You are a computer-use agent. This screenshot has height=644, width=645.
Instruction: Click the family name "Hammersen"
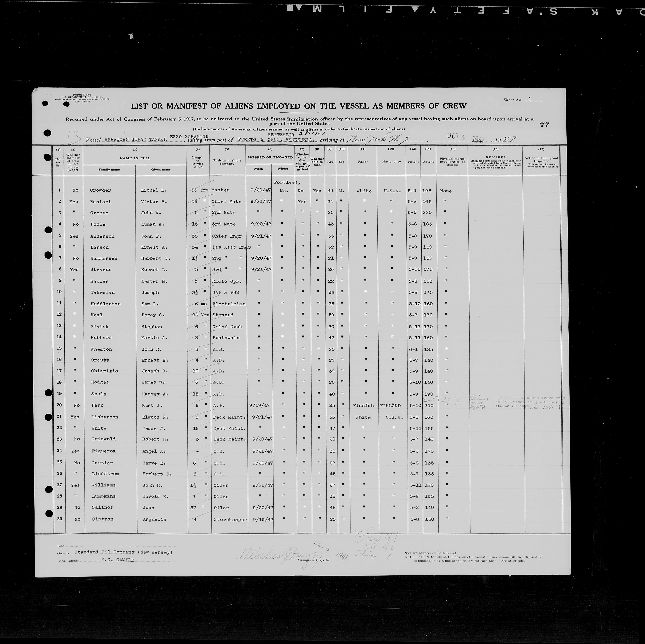click(x=104, y=259)
